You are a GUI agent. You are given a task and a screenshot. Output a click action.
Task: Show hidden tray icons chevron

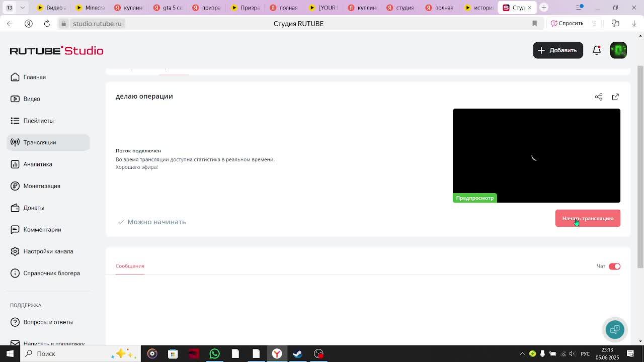click(x=522, y=353)
